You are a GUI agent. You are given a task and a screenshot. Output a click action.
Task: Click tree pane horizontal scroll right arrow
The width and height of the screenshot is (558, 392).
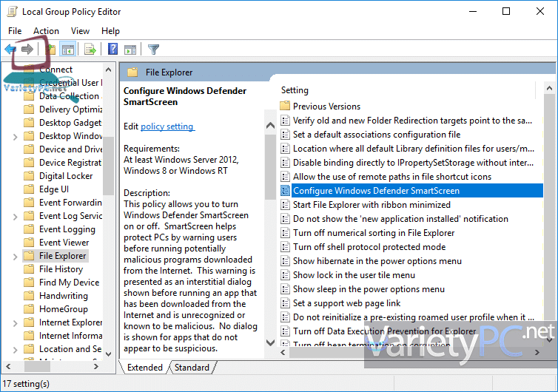[95, 366]
